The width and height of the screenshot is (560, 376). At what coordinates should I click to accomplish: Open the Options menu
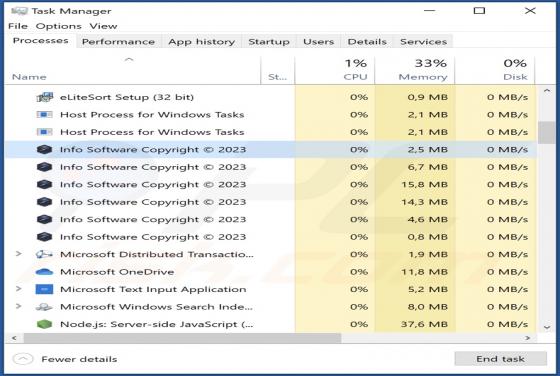59,26
